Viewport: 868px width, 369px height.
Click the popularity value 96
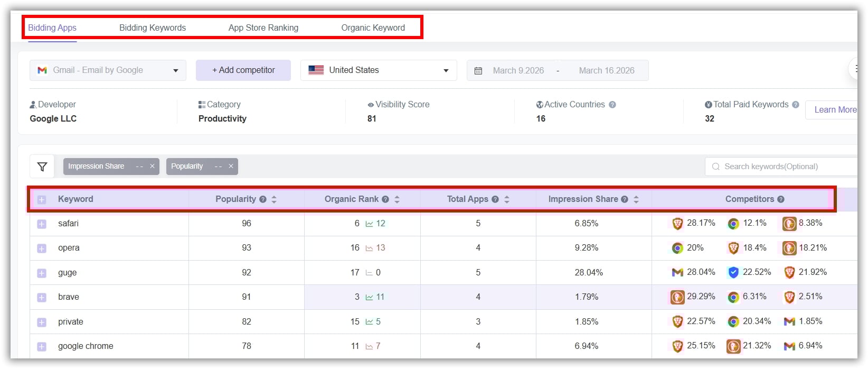pos(247,224)
